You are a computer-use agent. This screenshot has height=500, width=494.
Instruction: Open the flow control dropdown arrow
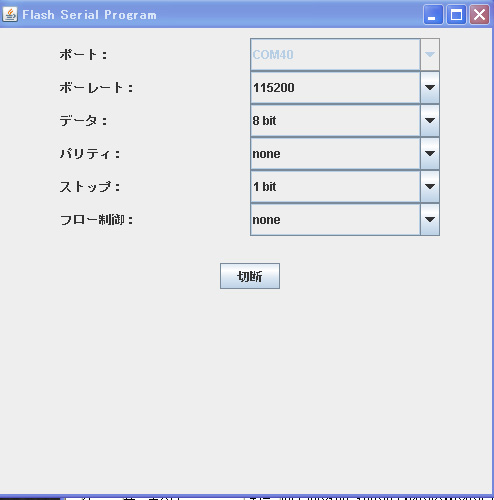click(430, 220)
